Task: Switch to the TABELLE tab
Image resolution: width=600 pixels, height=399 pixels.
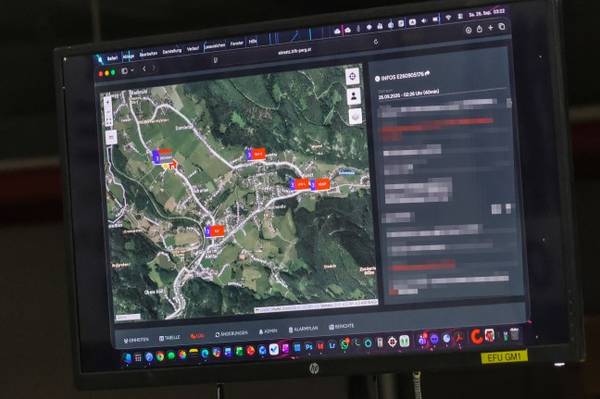Action: pos(169,338)
